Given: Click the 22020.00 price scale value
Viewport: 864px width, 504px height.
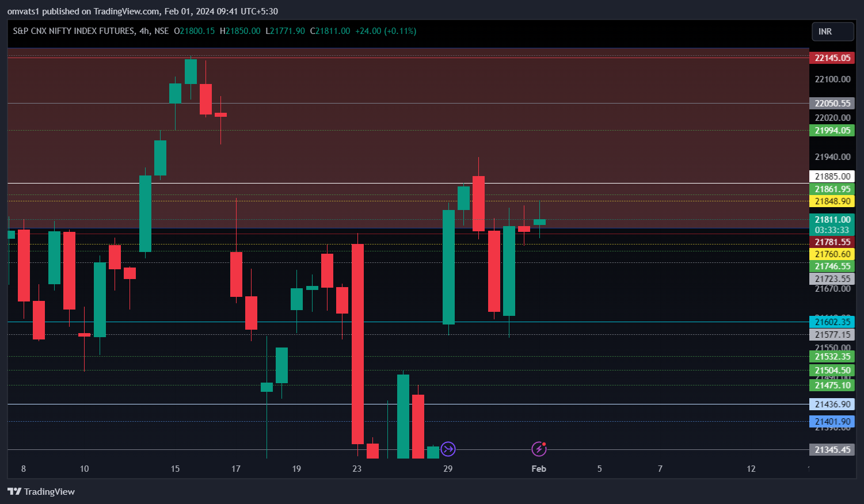Looking at the screenshot, I should (x=832, y=118).
